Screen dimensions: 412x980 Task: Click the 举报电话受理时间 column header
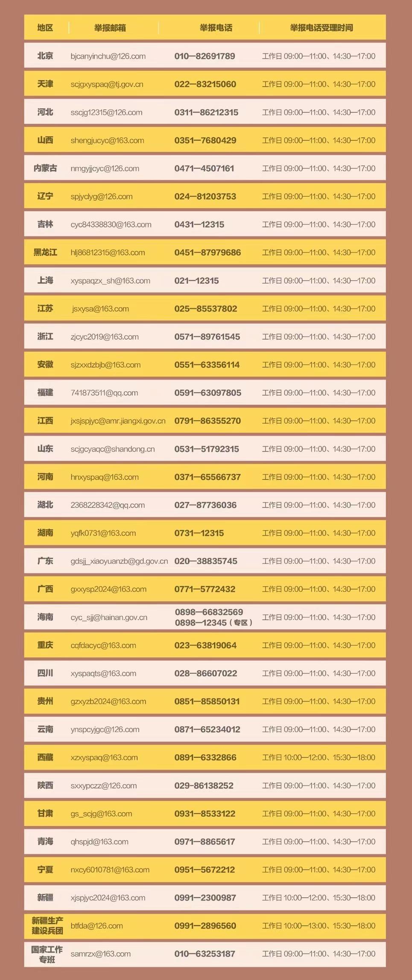[321, 28]
